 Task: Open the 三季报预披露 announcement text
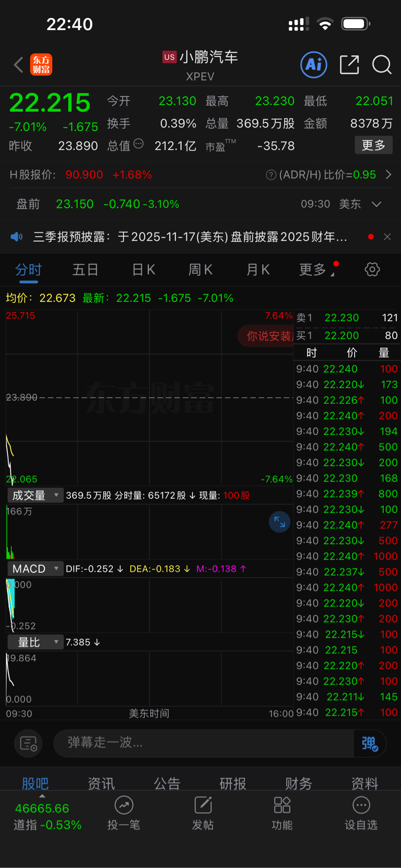191,237
